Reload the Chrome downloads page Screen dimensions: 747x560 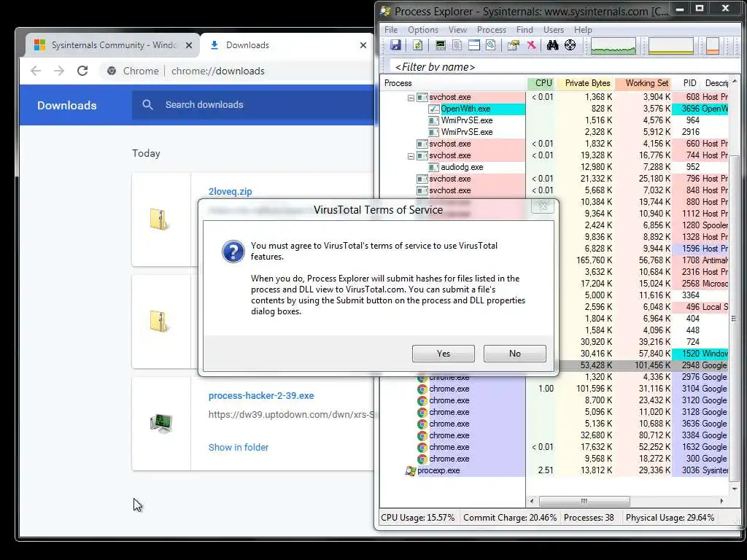82,71
